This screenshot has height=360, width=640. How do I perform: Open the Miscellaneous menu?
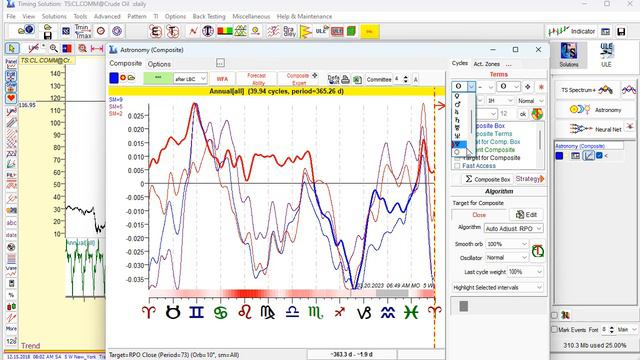(x=251, y=16)
